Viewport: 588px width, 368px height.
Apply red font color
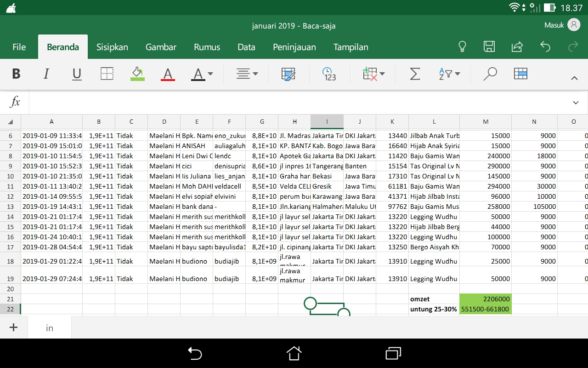pyautogui.click(x=168, y=74)
